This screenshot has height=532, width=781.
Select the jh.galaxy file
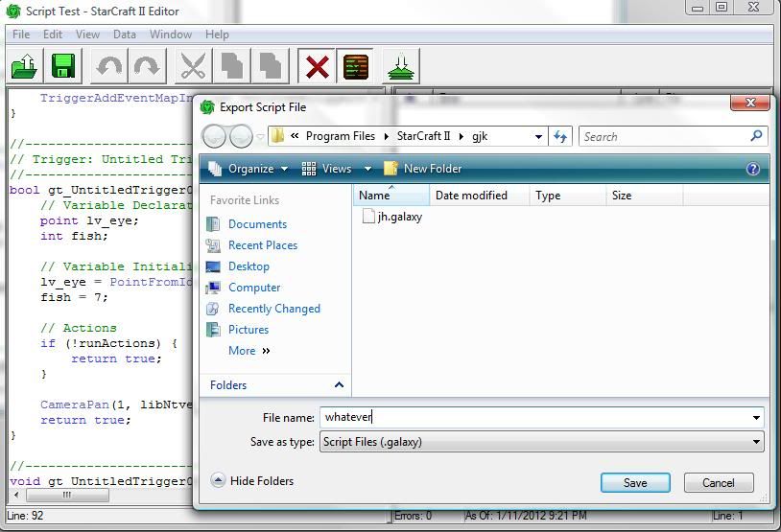[x=399, y=217]
